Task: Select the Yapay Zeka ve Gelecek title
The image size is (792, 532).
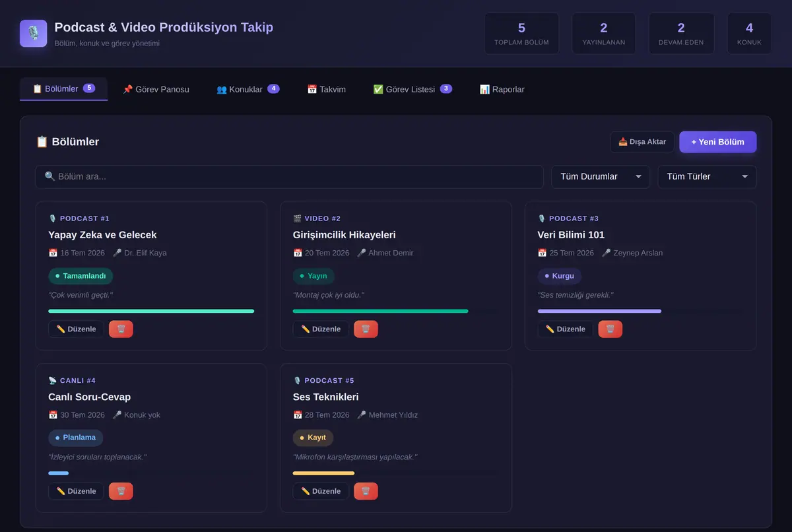Action: 102,235
